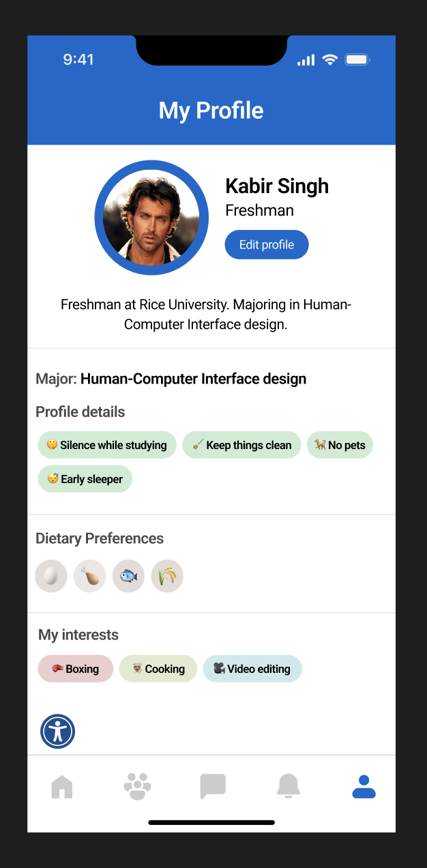The image size is (427, 868).
Task: Tap the Early sleeper tag
Action: point(85,479)
